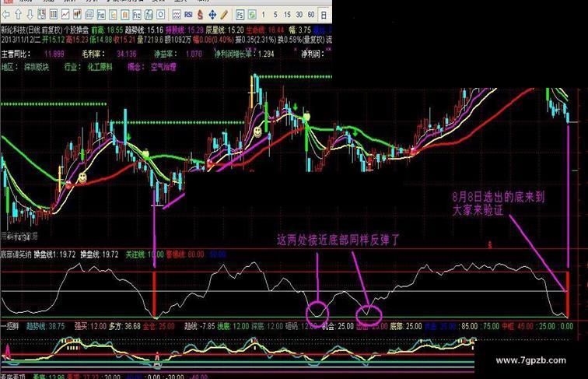Image resolution: width=588 pixels, height=379 pixels.
Task: Select the daily 日 period button
Action: coord(324,15)
